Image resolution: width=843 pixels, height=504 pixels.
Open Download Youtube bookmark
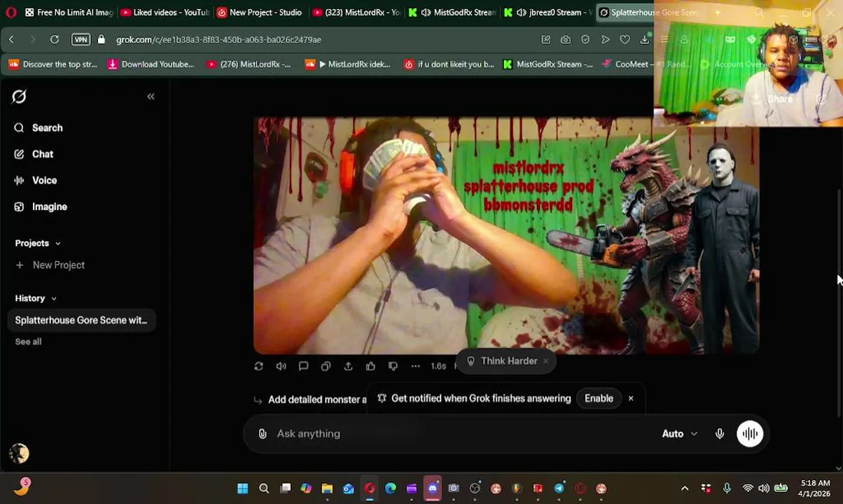point(151,64)
